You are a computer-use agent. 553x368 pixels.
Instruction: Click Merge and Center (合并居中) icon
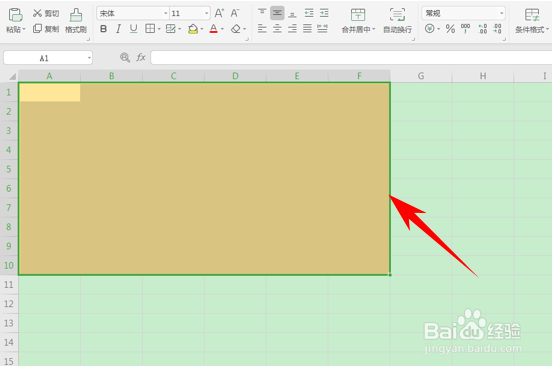tap(358, 15)
